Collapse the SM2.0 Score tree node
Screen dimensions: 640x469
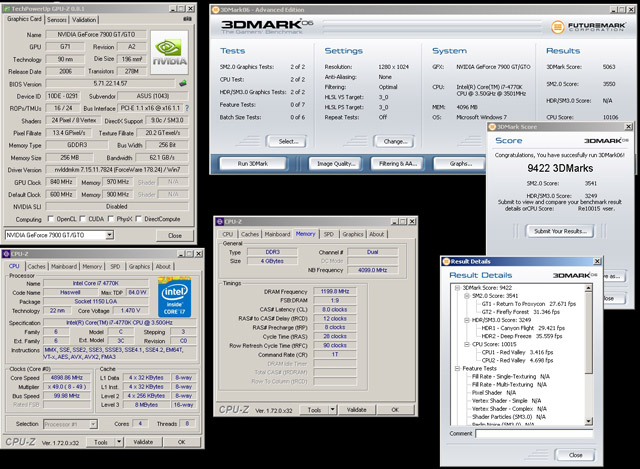point(466,295)
